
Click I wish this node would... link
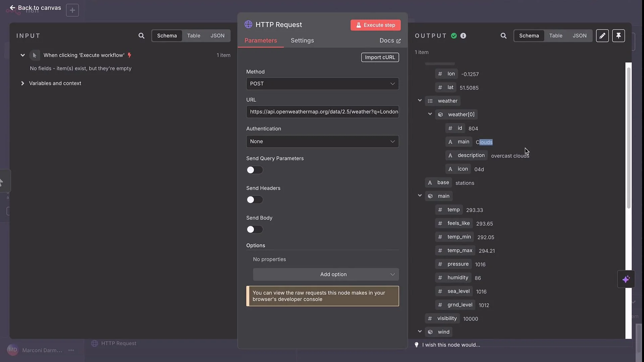coord(451,345)
